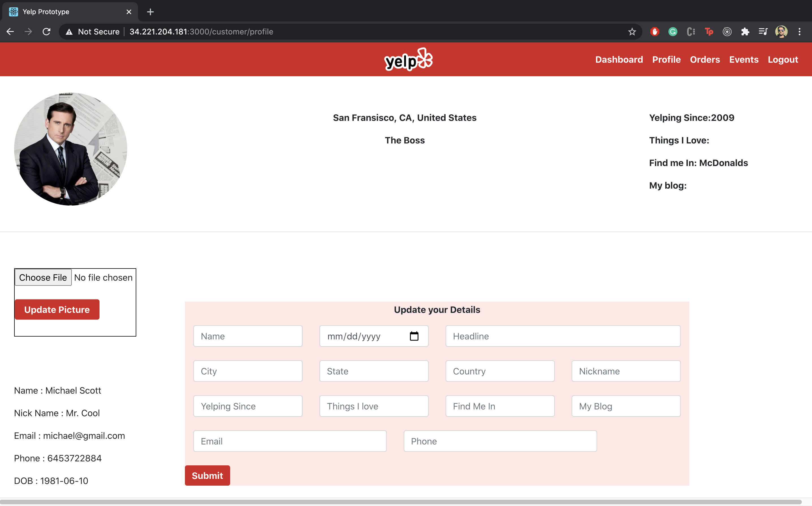The height and width of the screenshot is (506, 812).
Task: Go back to the previous page
Action: [x=10, y=32]
